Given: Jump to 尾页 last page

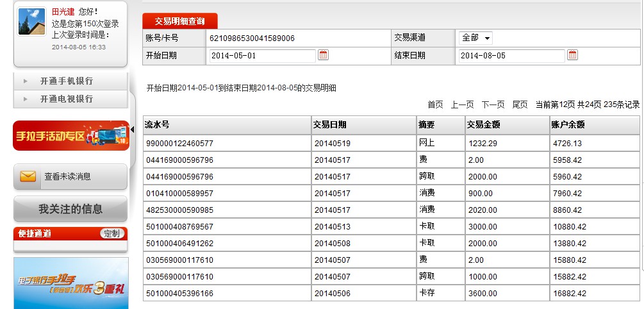Looking at the screenshot, I should click(x=520, y=104).
